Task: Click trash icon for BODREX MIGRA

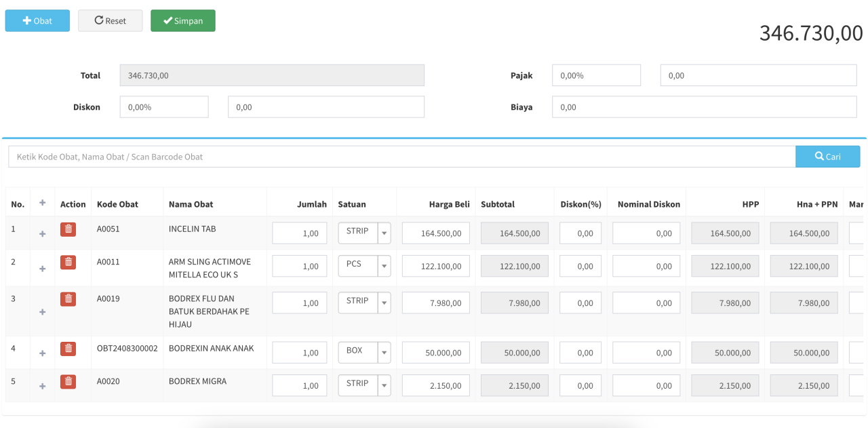Action: click(x=68, y=382)
